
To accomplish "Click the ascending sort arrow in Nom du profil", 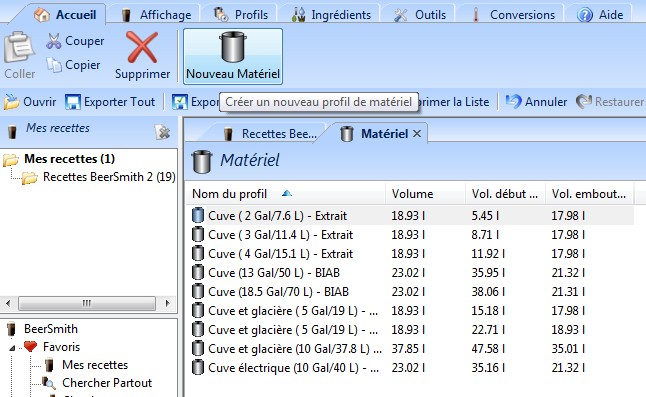I will [287, 193].
